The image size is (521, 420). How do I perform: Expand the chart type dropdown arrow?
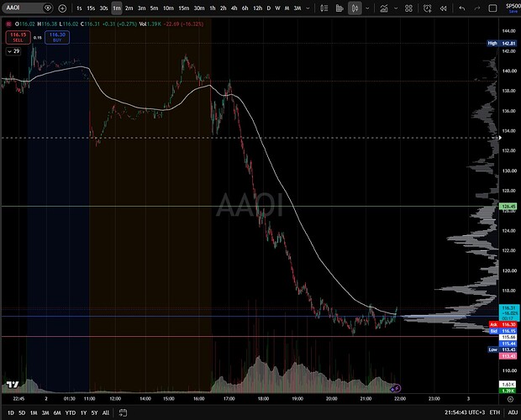(x=367, y=8)
